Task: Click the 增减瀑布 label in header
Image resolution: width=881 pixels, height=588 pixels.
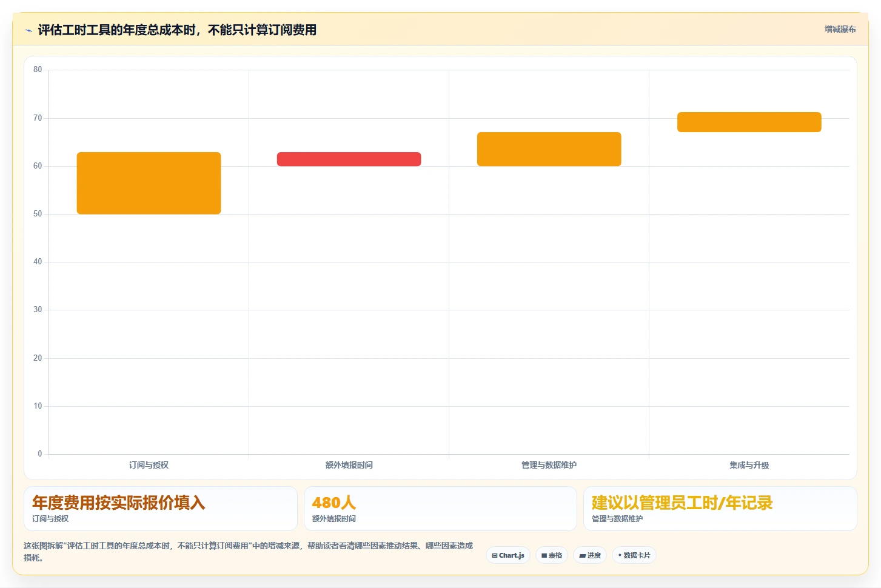Action: (x=840, y=29)
